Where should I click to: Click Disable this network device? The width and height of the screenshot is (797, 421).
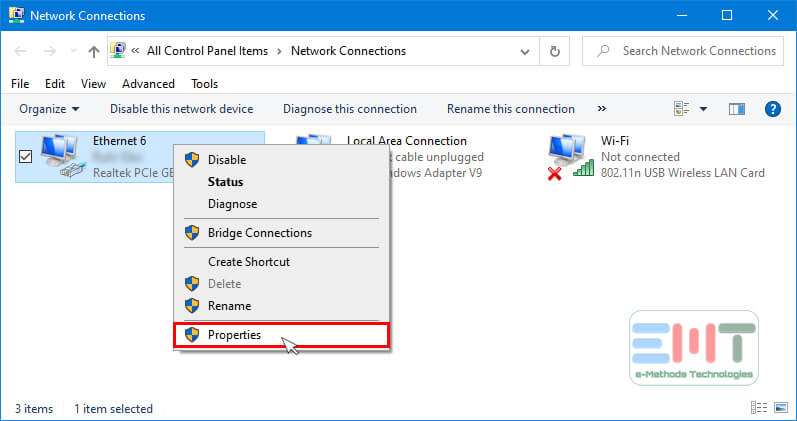point(181,109)
